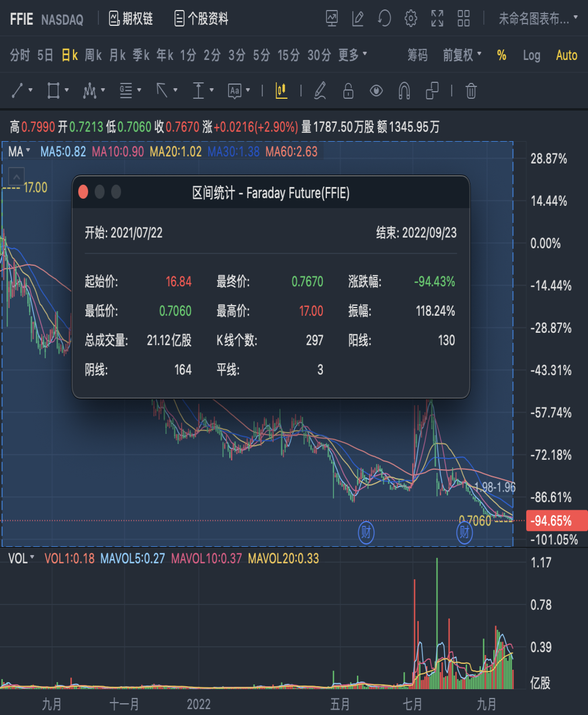Switch to 5日 five-day tab

point(45,55)
